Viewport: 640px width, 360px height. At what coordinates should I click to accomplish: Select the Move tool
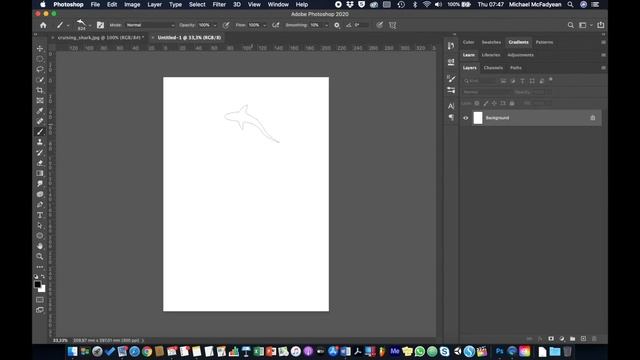(x=40, y=49)
